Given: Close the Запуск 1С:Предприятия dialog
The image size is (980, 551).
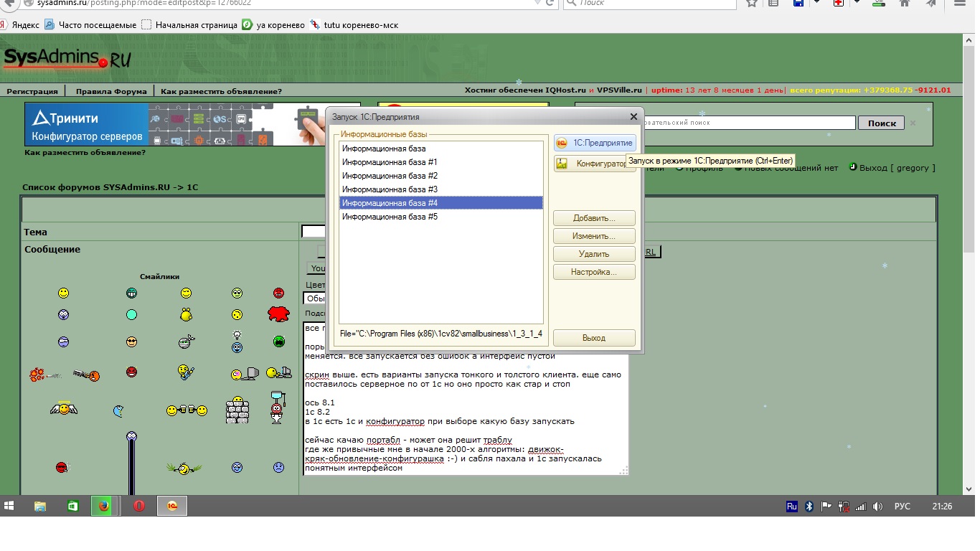Looking at the screenshot, I should (x=633, y=116).
